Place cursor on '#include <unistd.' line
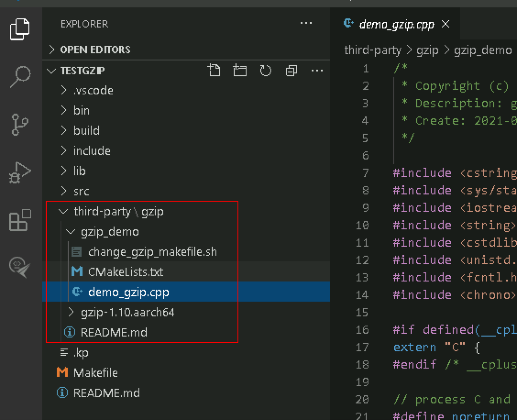Image resolution: width=517 pixels, height=420 pixels. pyautogui.click(x=455, y=260)
